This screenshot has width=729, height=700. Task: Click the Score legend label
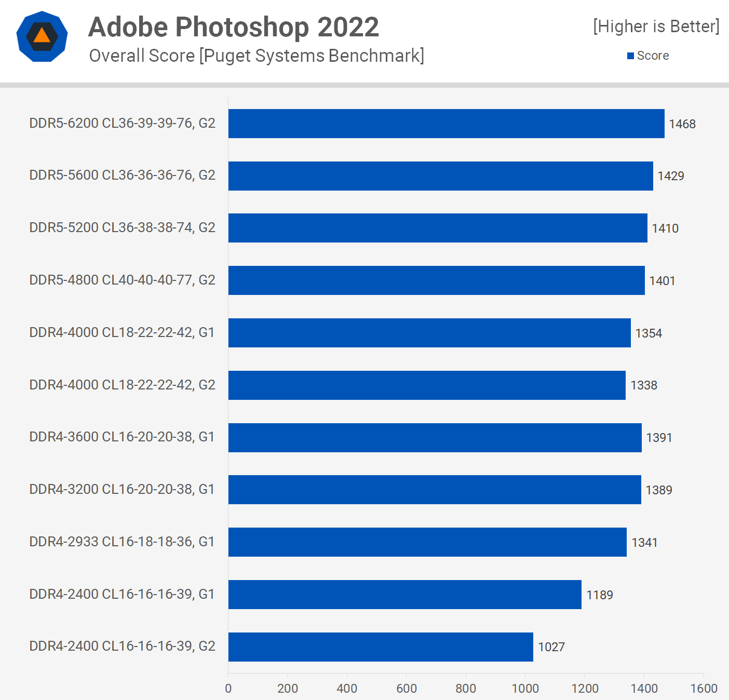tap(653, 56)
